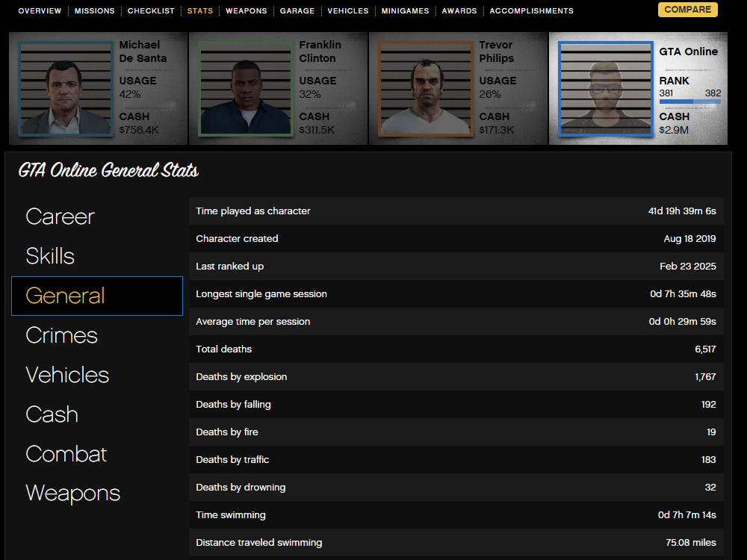Image resolution: width=747 pixels, height=560 pixels.
Task: View the Awards tab
Action: pyautogui.click(x=459, y=10)
